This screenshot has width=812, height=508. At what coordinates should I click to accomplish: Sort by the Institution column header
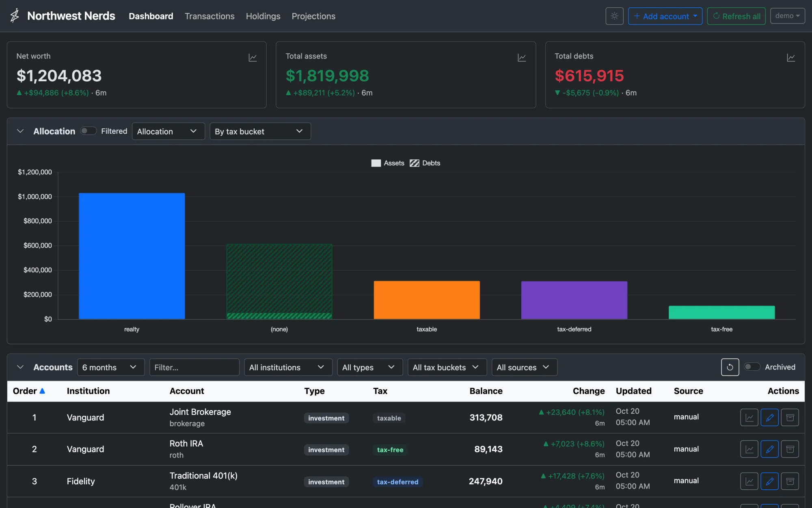click(88, 391)
